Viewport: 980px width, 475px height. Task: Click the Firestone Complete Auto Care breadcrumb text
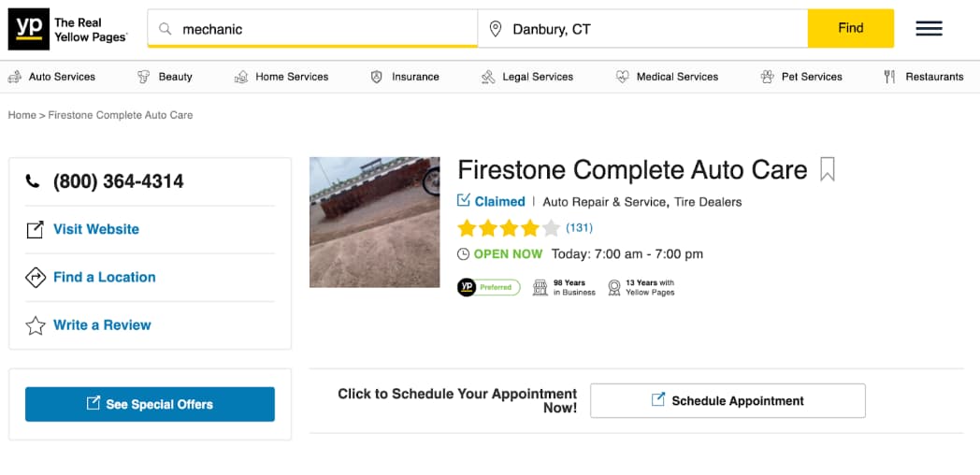[x=121, y=115]
